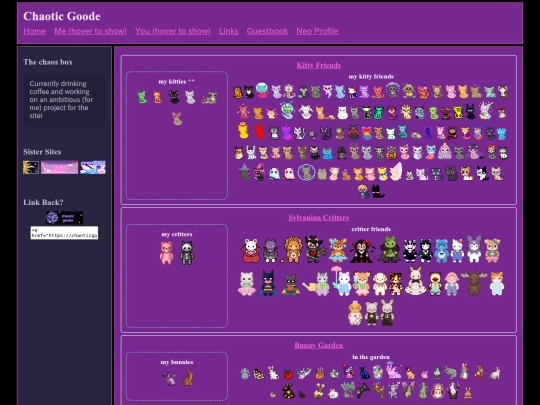This screenshot has height=405, width=540.
Task: Click the purple bunny in my bunnies
Action: click(x=169, y=379)
